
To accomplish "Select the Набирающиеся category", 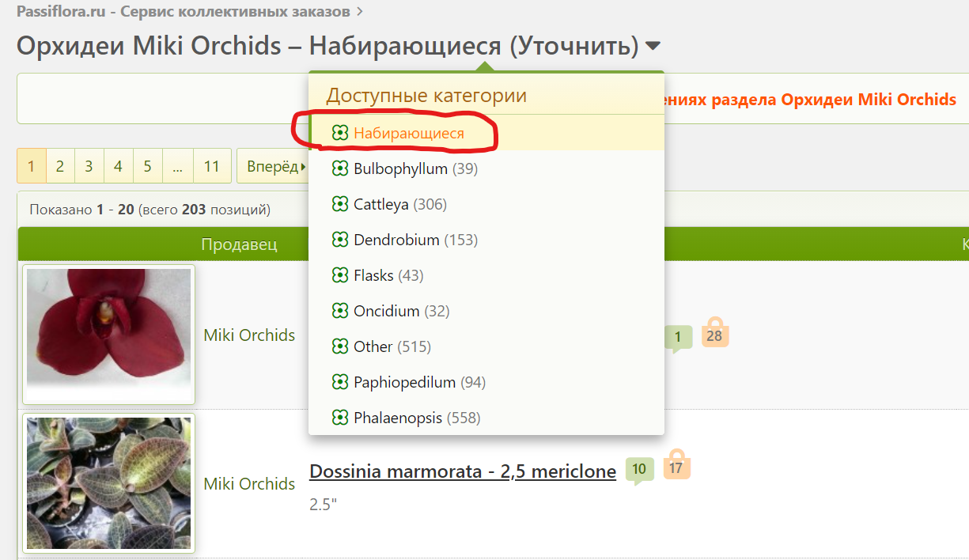I will [x=408, y=134].
